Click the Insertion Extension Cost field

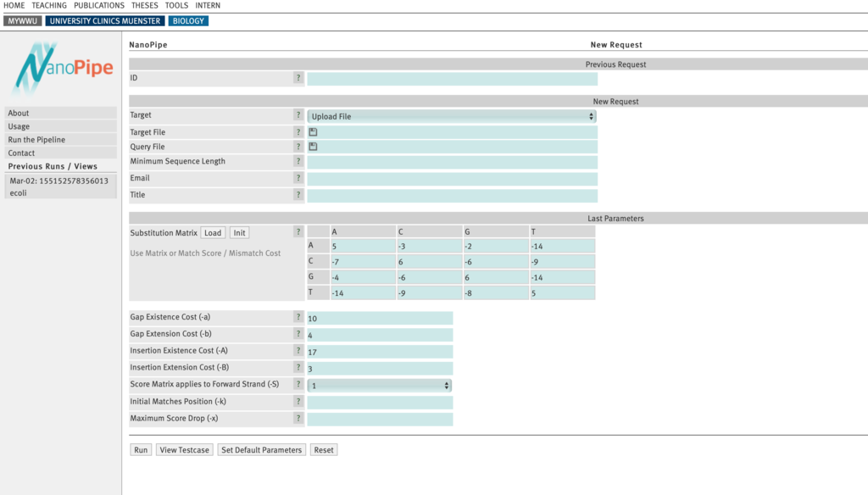click(x=380, y=368)
